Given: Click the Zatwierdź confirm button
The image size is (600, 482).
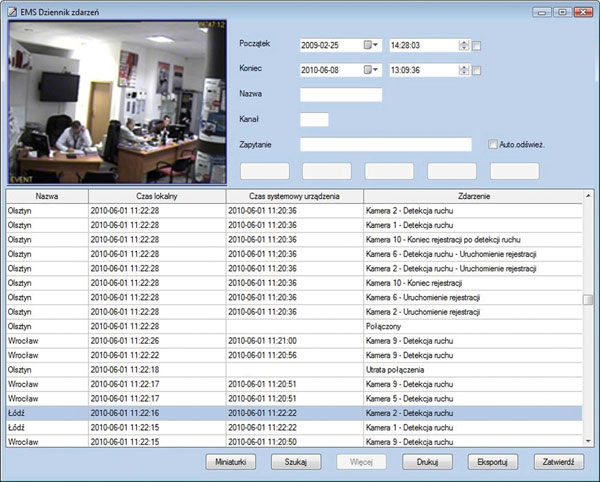Looking at the screenshot, I should point(559,462).
